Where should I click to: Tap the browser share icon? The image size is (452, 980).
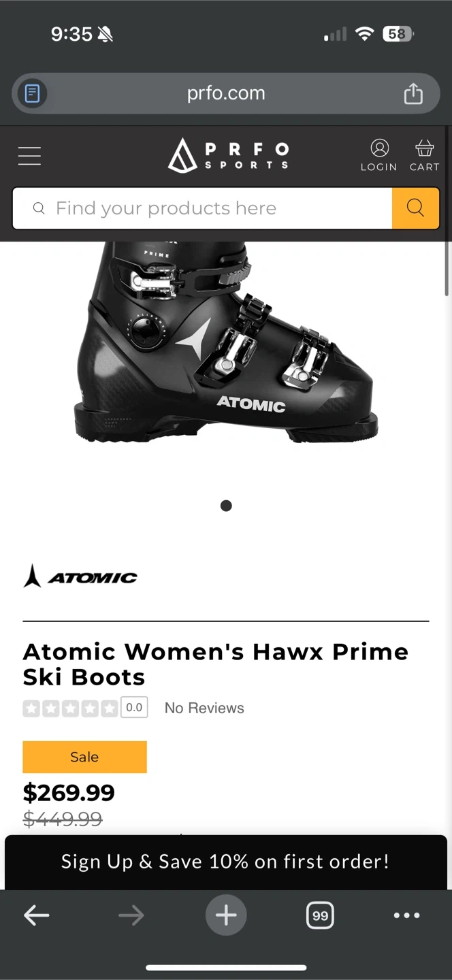pyautogui.click(x=413, y=93)
